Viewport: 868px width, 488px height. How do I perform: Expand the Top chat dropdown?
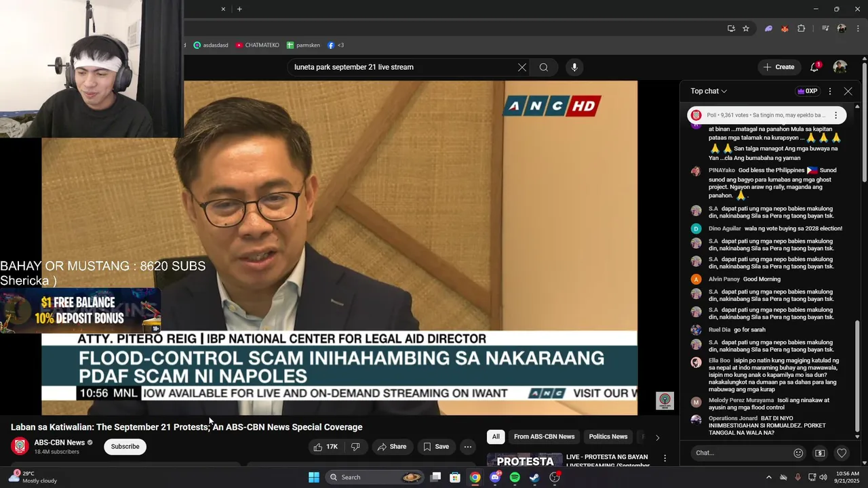pos(709,91)
